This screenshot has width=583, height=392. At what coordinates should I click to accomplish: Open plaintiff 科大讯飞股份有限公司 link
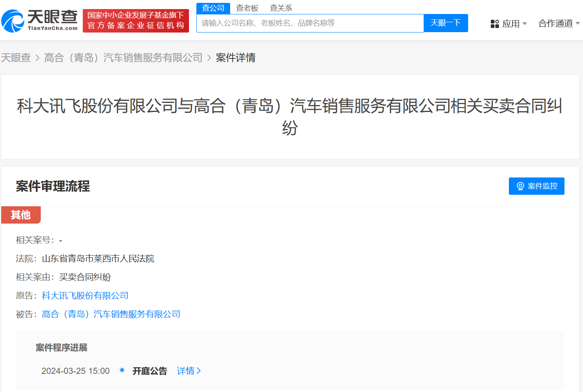tap(85, 296)
